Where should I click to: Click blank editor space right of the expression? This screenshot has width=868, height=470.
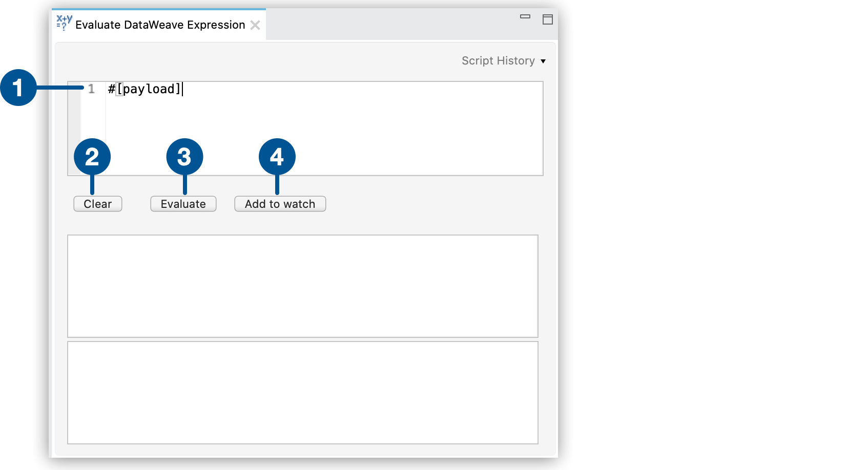384,123
